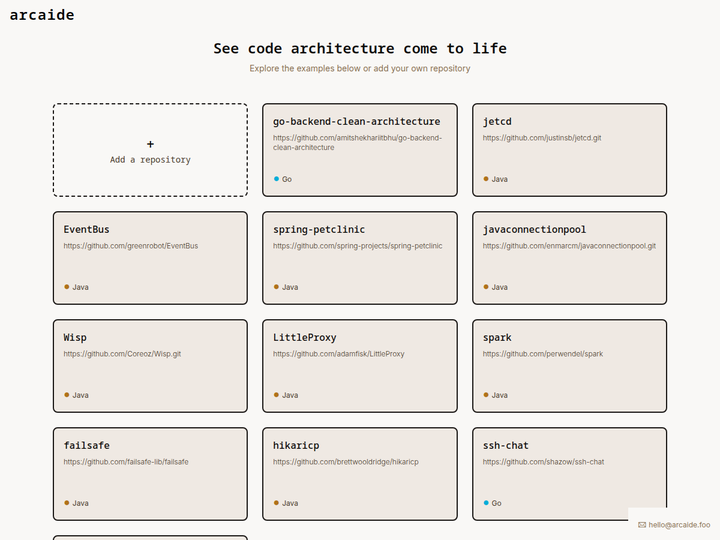Open the arcaide logo home link
The image size is (720, 540).
point(42,15)
